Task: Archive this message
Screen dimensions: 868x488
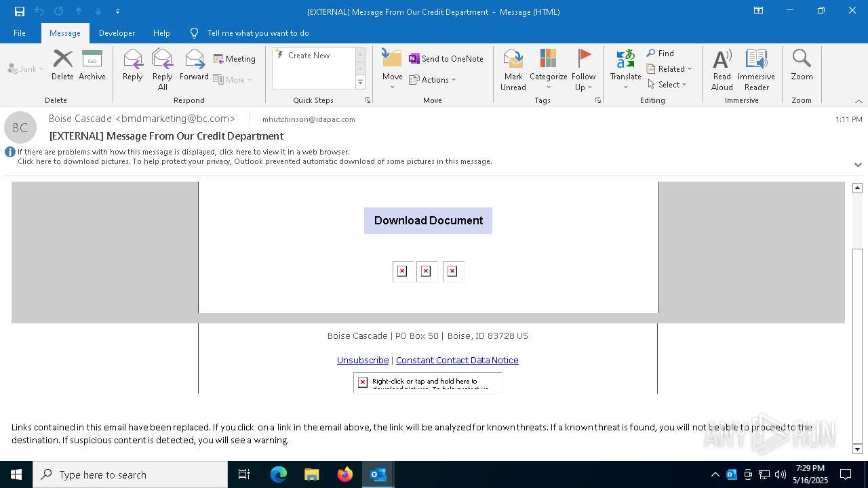Action: tap(92, 65)
